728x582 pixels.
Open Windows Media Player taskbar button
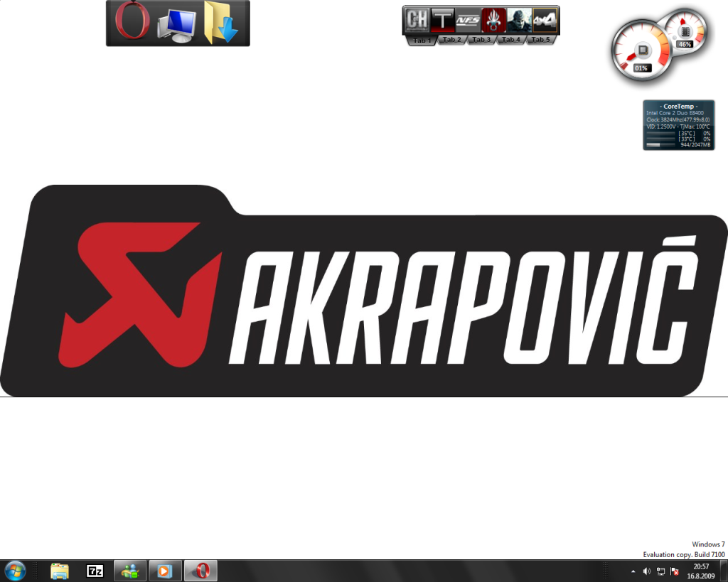click(x=165, y=571)
